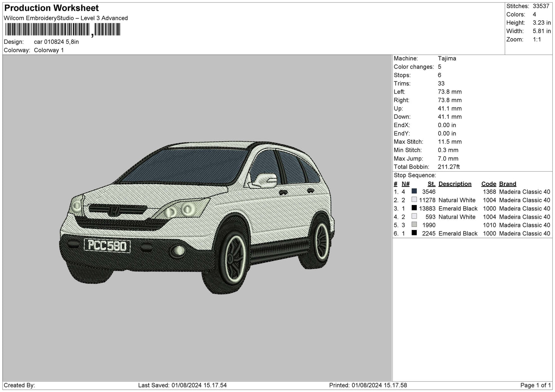Click the Width value '5.81 in'
The image size is (555, 392).
pos(542,31)
